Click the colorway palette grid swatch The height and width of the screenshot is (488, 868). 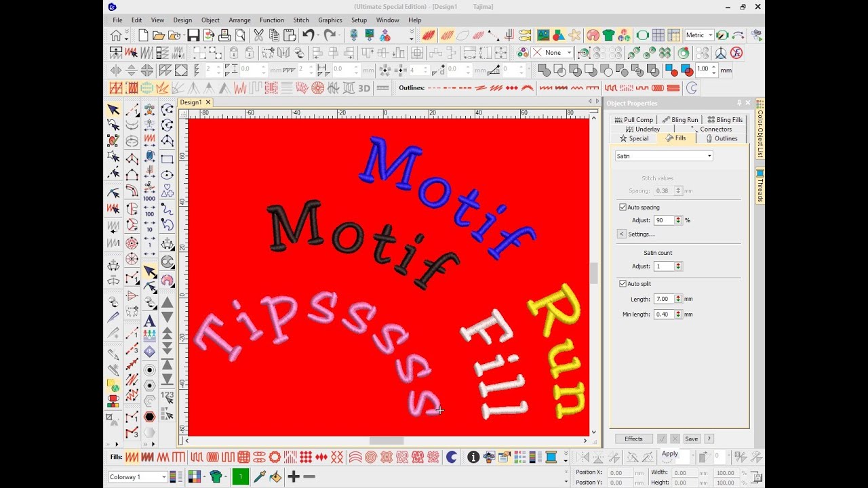195,477
